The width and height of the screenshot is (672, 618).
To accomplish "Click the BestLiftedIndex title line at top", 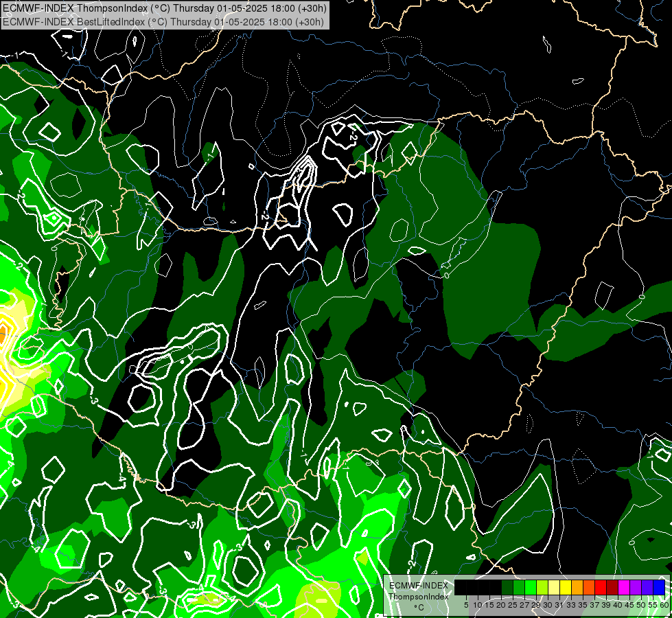I will pyautogui.click(x=163, y=22).
